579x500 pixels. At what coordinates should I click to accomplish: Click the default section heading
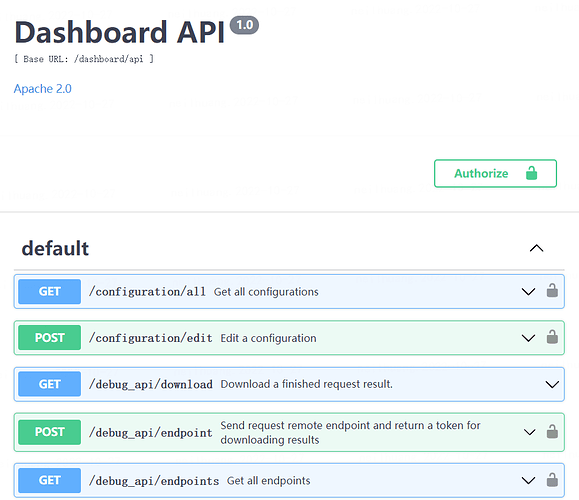[x=55, y=248]
